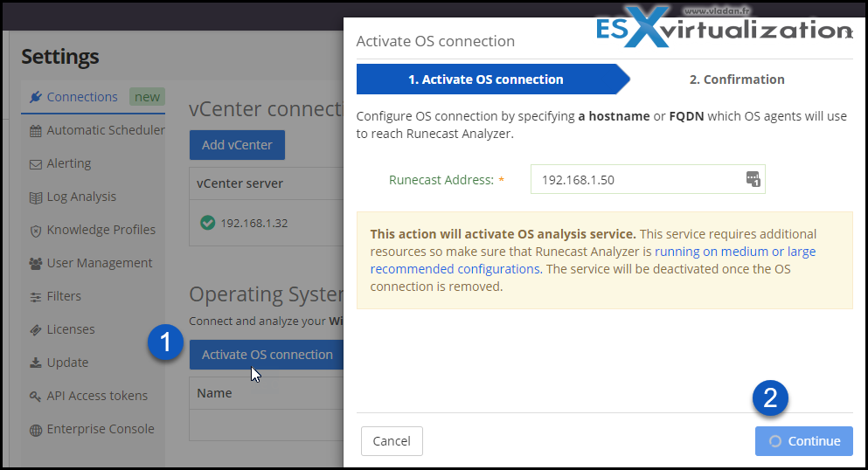Open Automatic Scheduler settings

tap(105, 130)
